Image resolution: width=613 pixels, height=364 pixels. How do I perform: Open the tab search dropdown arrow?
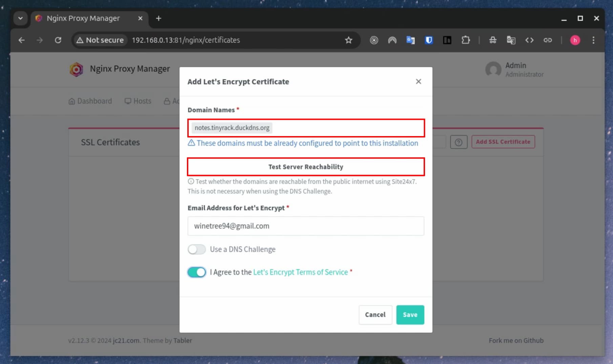tap(20, 18)
